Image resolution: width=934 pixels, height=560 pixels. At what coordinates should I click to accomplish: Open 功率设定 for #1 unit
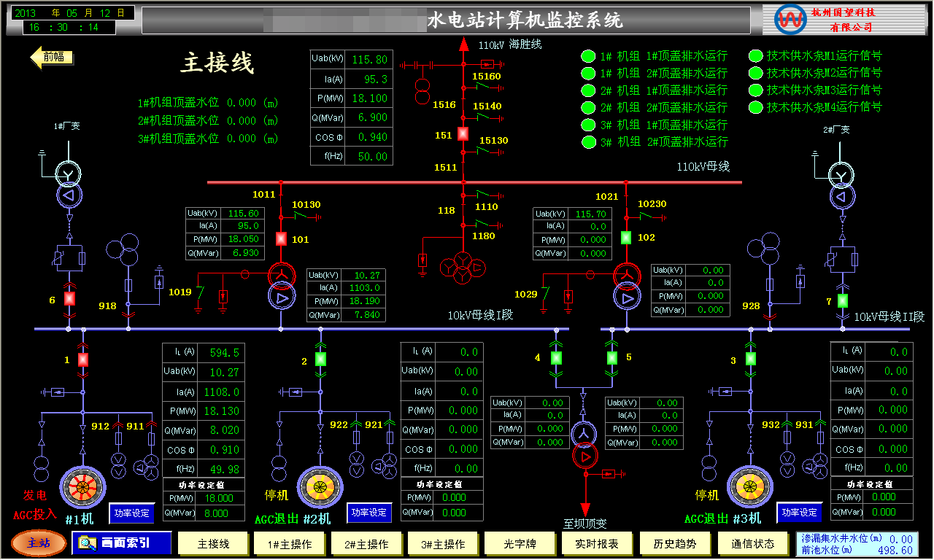[132, 513]
